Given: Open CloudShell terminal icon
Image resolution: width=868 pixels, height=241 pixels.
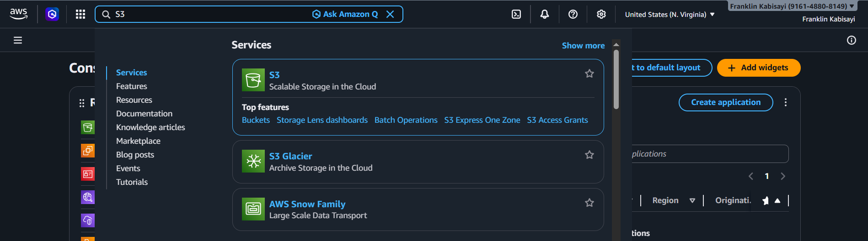Looking at the screenshot, I should tap(516, 14).
